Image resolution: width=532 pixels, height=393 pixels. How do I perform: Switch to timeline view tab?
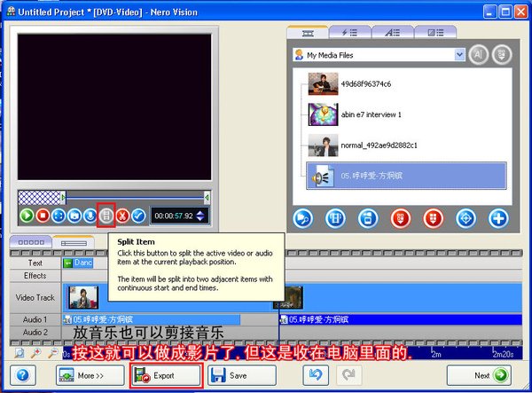tap(74, 243)
